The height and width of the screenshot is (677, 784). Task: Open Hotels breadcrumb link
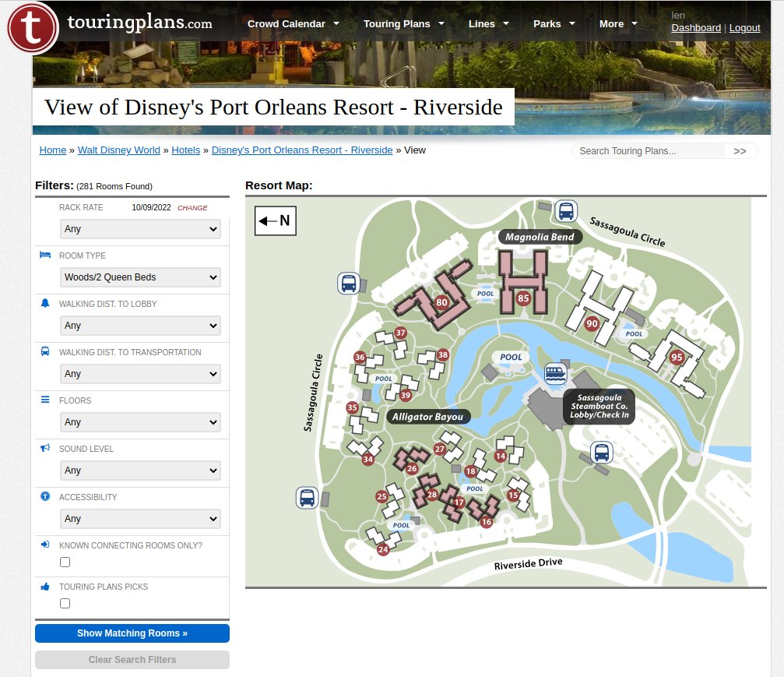(x=185, y=150)
